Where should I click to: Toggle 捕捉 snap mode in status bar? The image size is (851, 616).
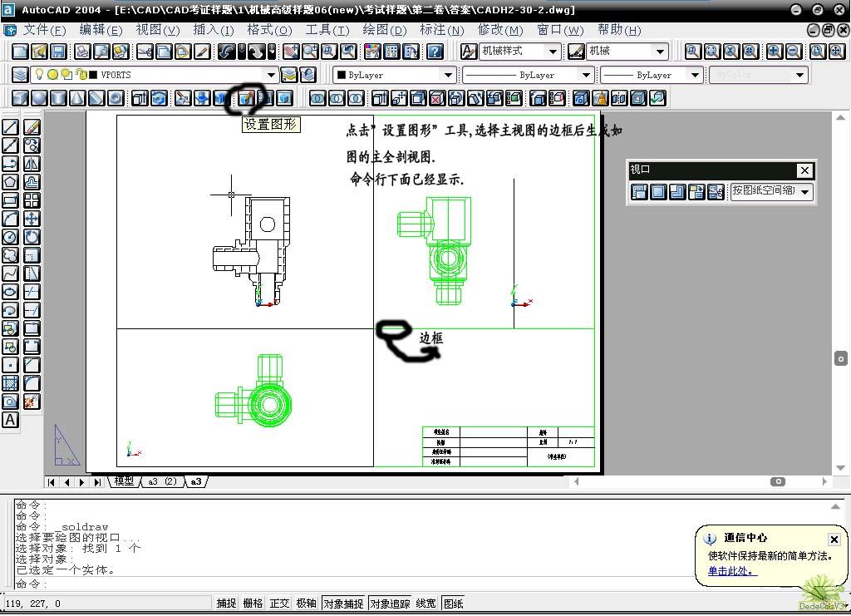tap(226, 604)
